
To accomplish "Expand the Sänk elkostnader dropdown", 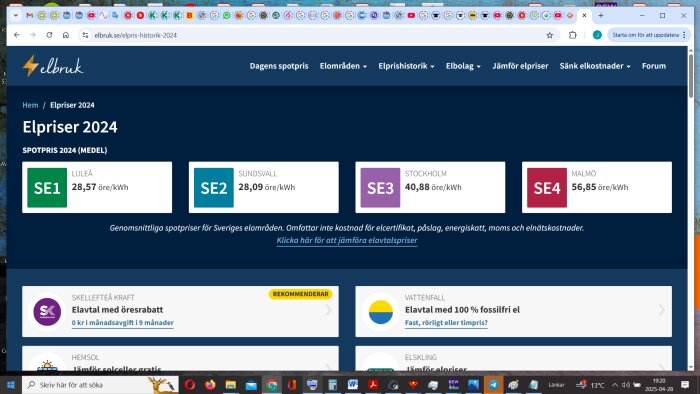I will point(595,66).
